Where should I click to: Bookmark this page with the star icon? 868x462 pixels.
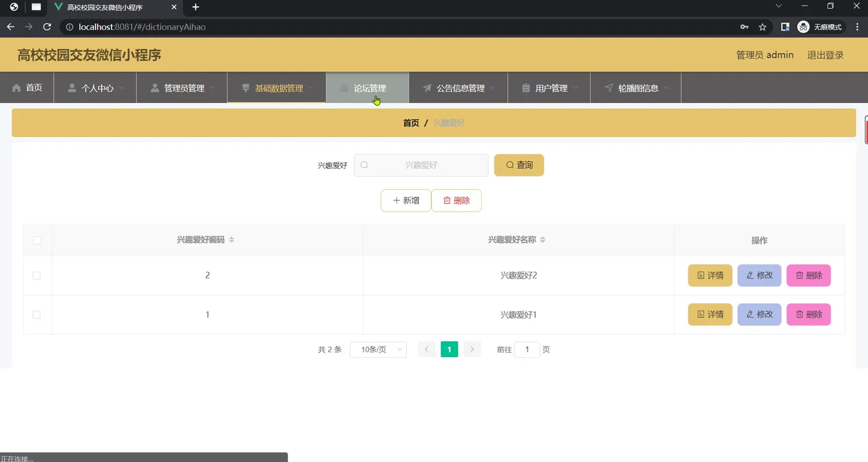(763, 27)
